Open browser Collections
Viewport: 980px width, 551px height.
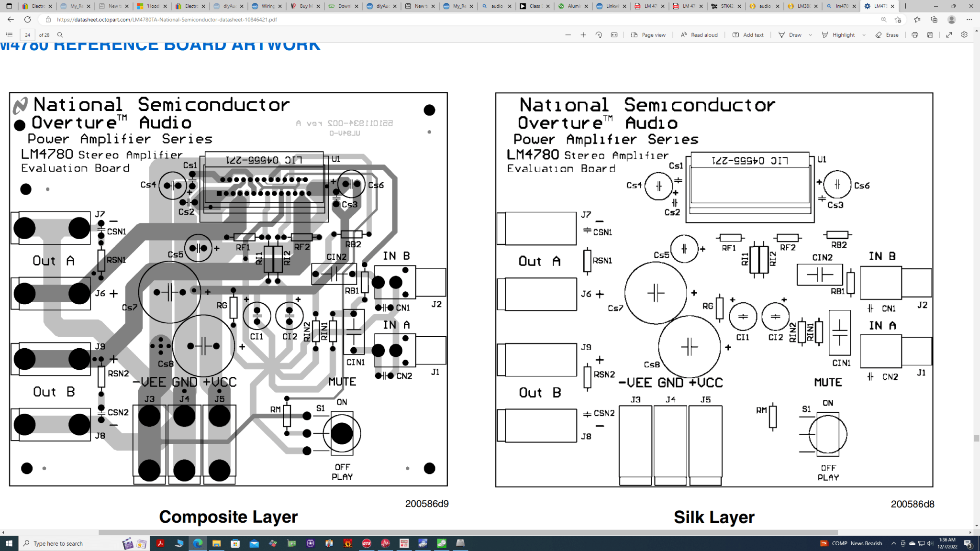[934, 20]
